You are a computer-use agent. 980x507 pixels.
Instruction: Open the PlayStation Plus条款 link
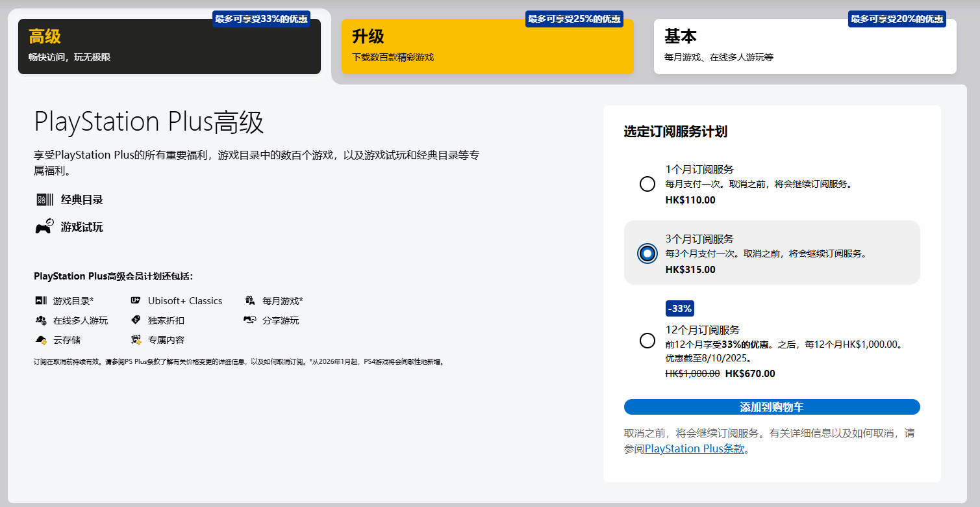pos(694,448)
